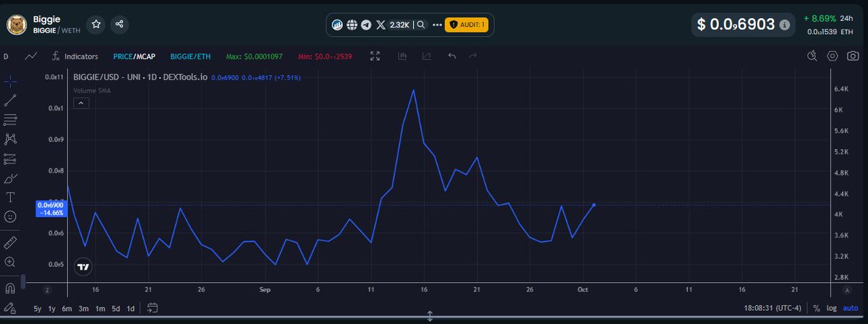Set chart range to 1y

click(51, 309)
